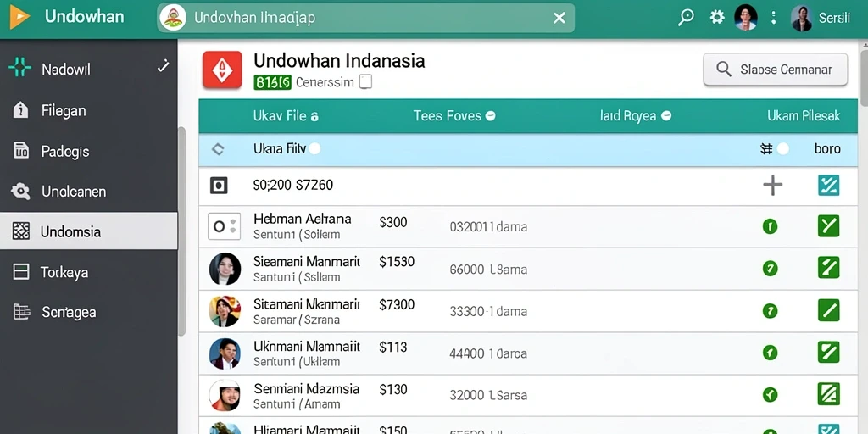The height and width of the screenshot is (434, 868).
Task: Clear the search field with the X
Action: pos(559,18)
